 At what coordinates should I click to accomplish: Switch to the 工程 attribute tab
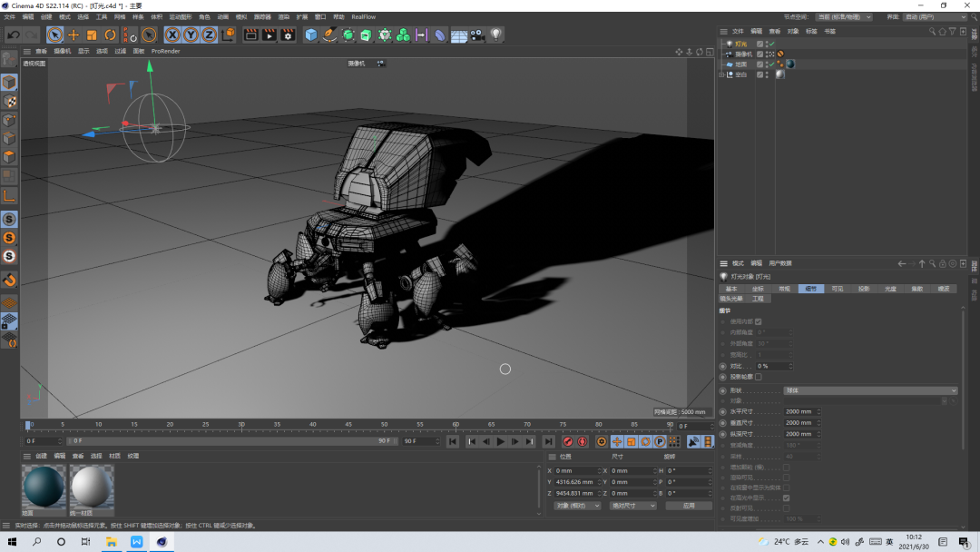coord(758,299)
